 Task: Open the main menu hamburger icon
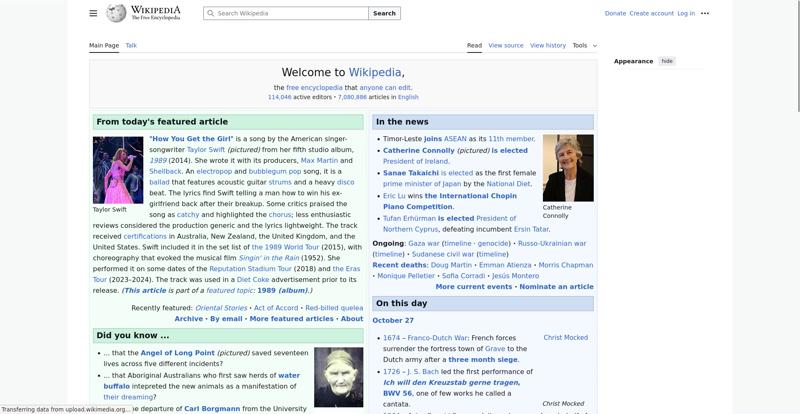click(x=93, y=13)
